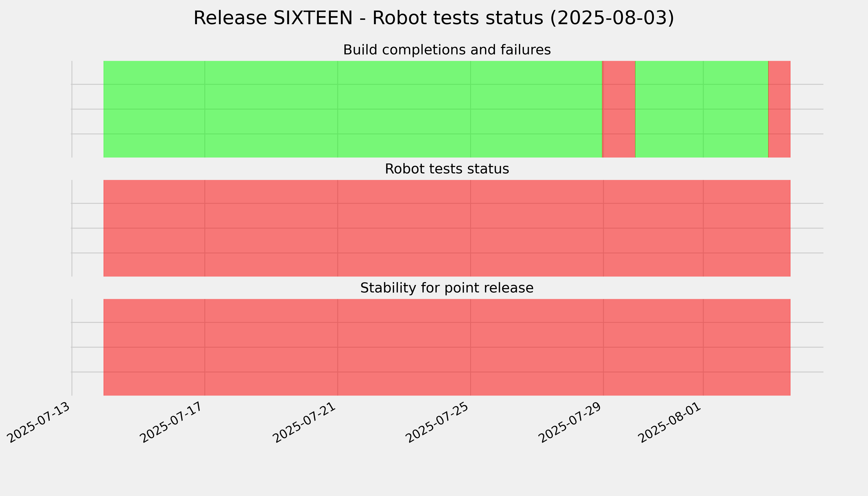Click the green band between the two red build failures
The image size is (868, 496).
click(702, 109)
